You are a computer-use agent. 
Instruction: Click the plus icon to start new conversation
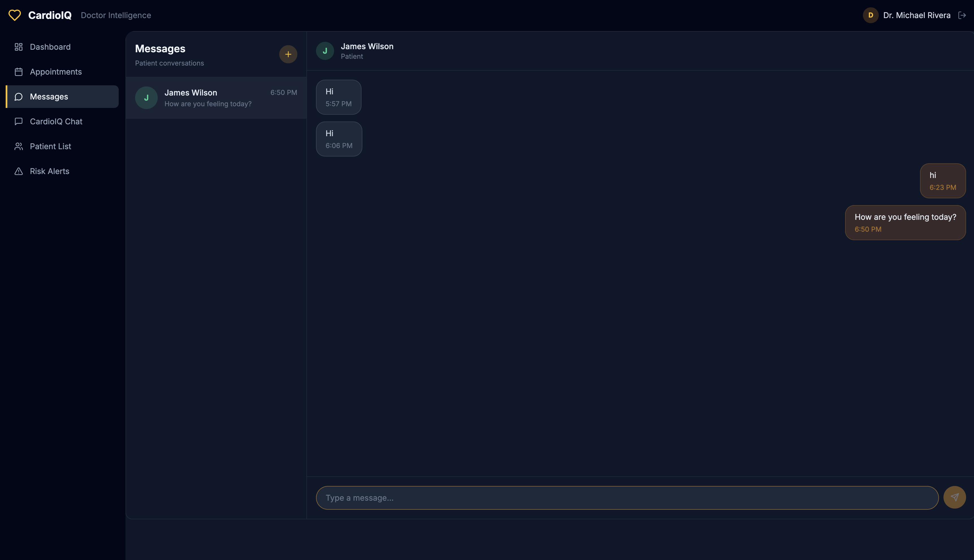[x=288, y=54]
